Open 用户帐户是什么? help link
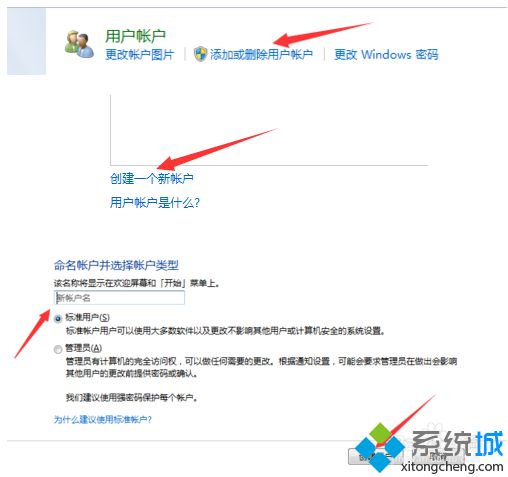Image resolution: width=508 pixels, height=477 pixels. coord(155,202)
